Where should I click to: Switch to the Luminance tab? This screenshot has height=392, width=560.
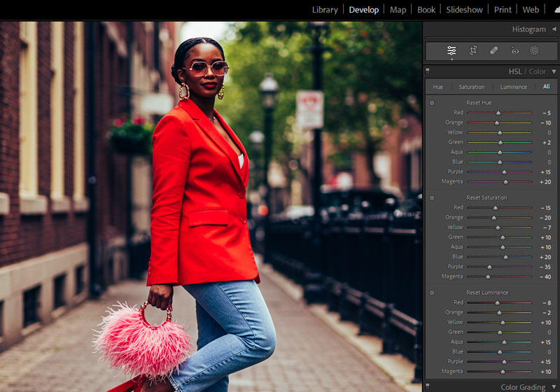513,87
